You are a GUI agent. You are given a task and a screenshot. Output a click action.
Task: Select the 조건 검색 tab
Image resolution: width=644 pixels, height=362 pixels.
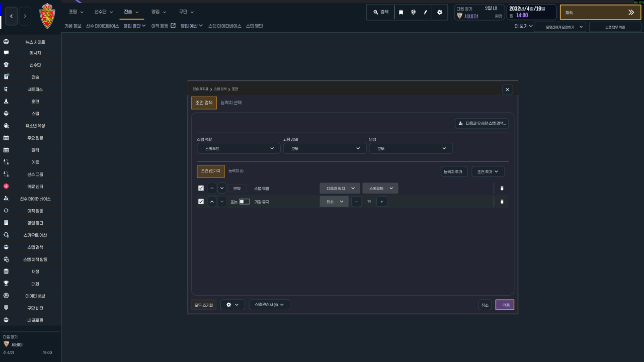[x=204, y=103]
